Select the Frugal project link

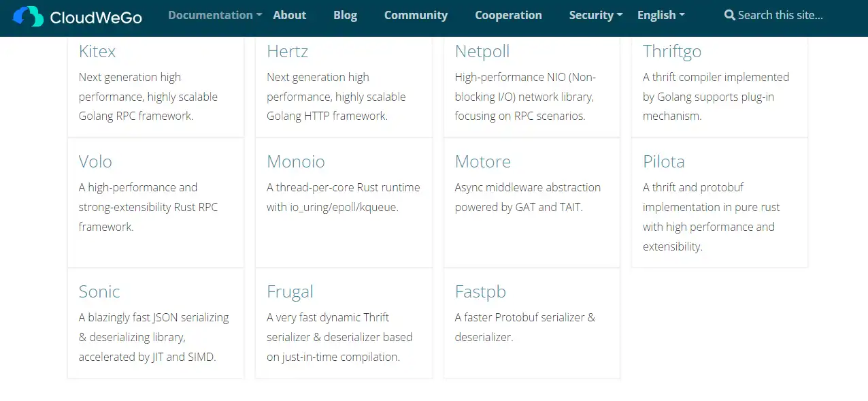[290, 292]
